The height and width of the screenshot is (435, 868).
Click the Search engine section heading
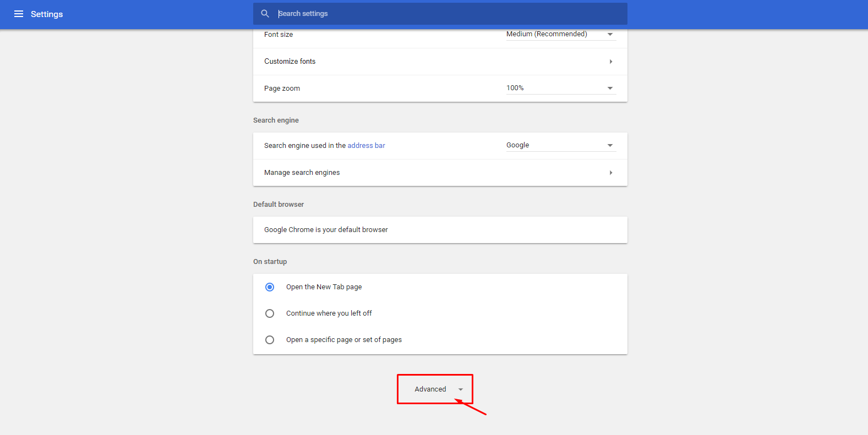[276, 120]
